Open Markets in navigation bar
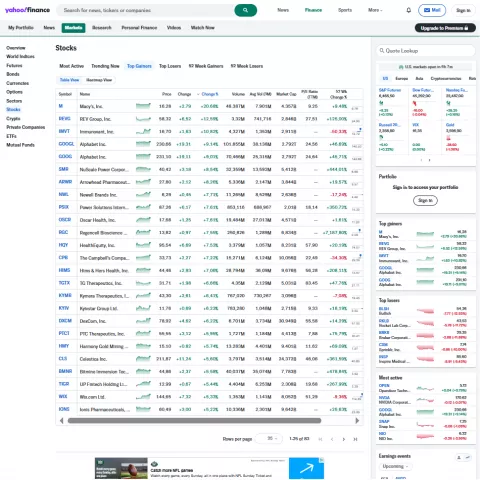This screenshot has width=480, height=480. [73, 28]
